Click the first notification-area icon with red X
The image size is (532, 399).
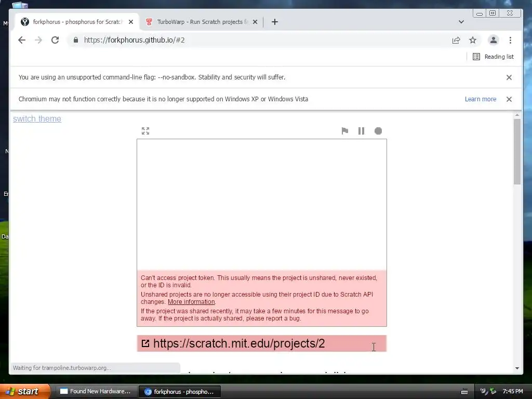click(484, 391)
